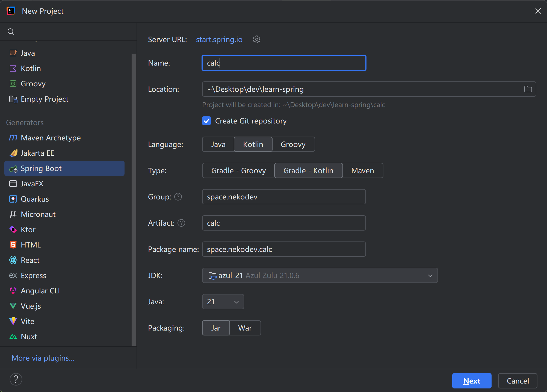Click the Quarkus logo icon
Screen dimensions: 547x392
pos(13,199)
